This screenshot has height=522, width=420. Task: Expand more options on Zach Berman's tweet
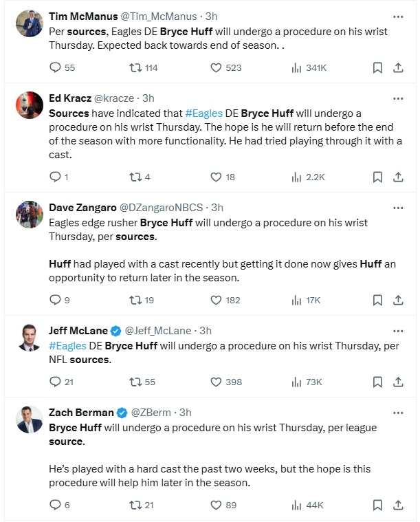point(398,413)
